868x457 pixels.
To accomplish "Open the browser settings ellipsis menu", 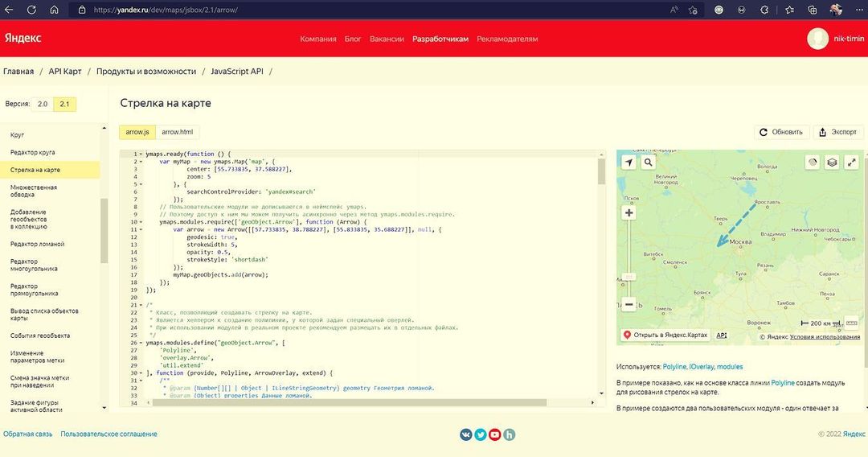I will [858, 10].
